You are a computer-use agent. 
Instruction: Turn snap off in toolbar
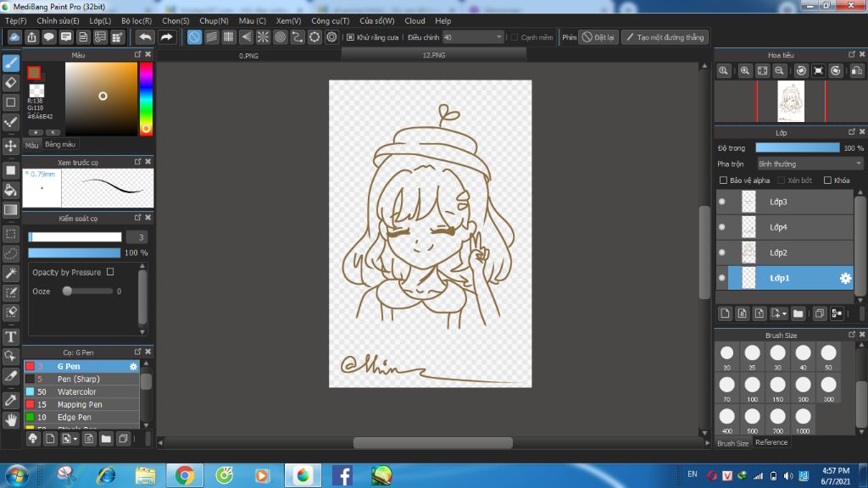coord(194,37)
